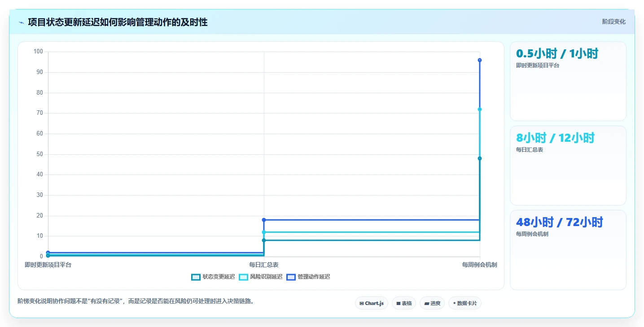Click the Chart.js tag button
The width and height of the screenshot is (644, 327).
[372, 303]
